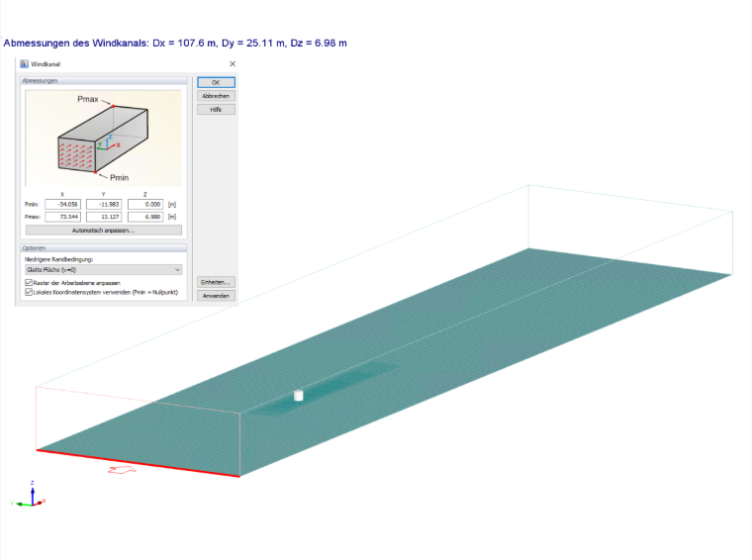Click the Abmessungen group header
The width and height of the screenshot is (752, 560).
[104, 80]
